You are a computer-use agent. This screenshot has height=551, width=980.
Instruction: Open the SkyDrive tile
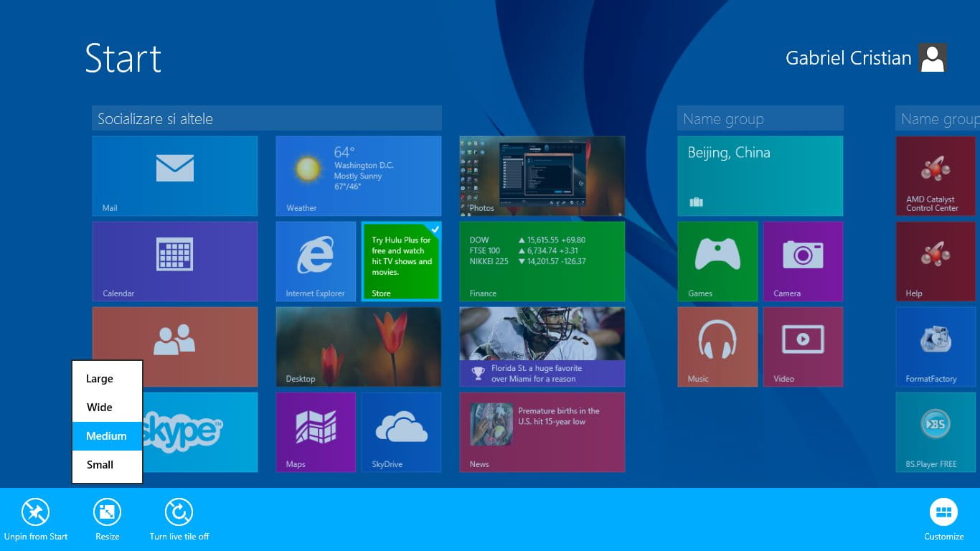[401, 432]
